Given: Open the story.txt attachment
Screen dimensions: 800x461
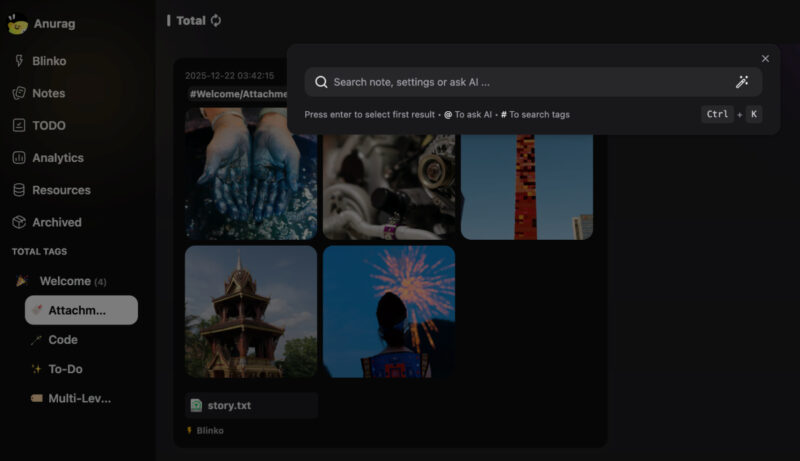Looking at the screenshot, I should click(x=252, y=405).
